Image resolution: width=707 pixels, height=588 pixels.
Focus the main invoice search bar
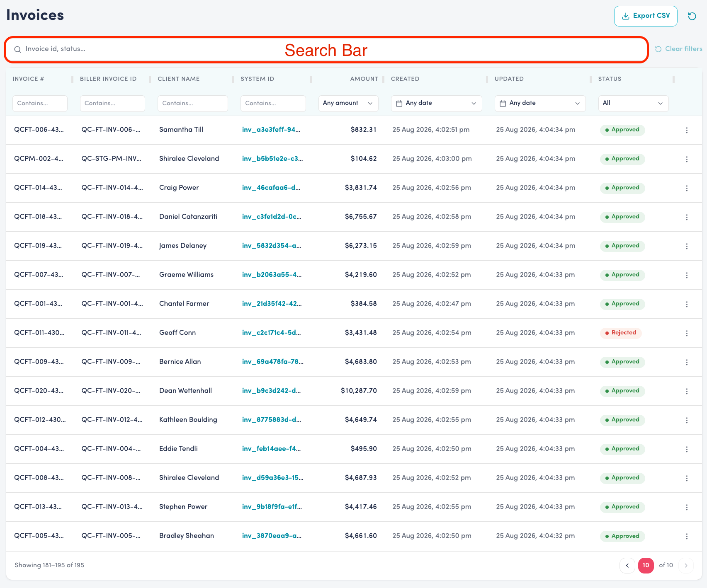tap(326, 50)
